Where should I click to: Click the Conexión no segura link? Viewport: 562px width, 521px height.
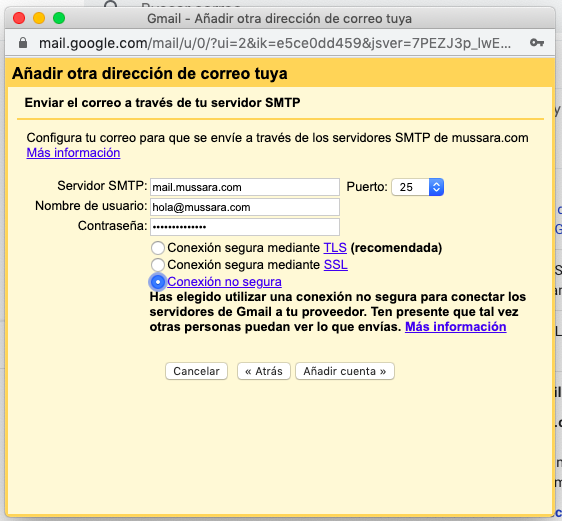point(224,282)
